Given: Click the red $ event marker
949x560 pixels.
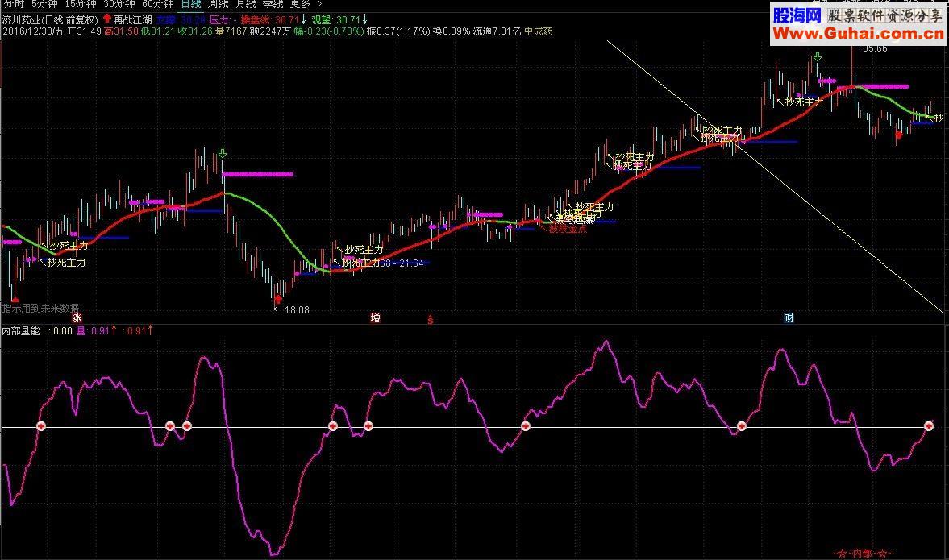Looking at the screenshot, I should [x=431, y=319].
